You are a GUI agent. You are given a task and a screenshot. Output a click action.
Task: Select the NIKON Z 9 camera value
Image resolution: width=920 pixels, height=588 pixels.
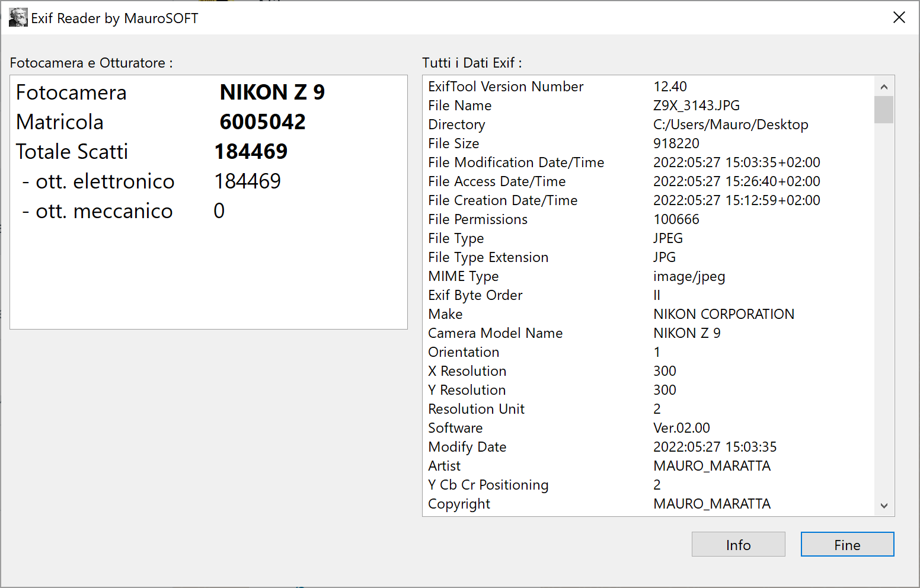click(x=272, y=92)
